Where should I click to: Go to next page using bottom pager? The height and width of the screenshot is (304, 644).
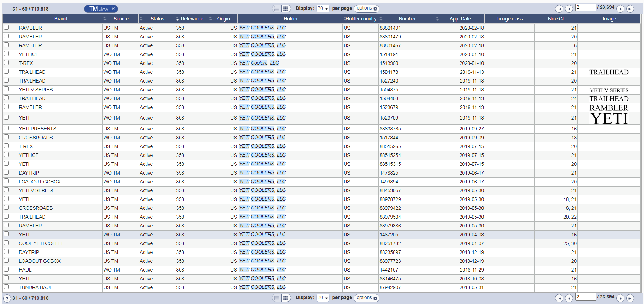tap(620, 298)
